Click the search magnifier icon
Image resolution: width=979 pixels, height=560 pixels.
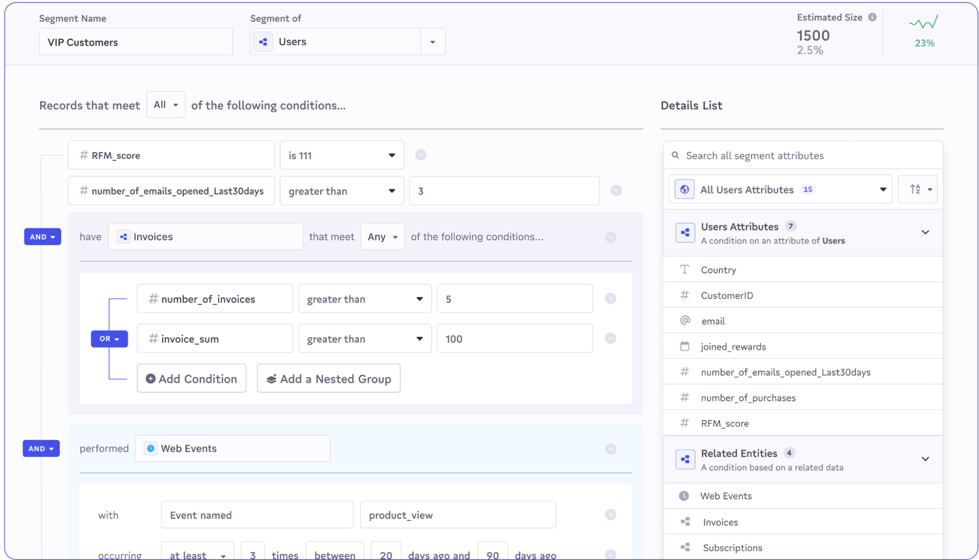point(675,156)
